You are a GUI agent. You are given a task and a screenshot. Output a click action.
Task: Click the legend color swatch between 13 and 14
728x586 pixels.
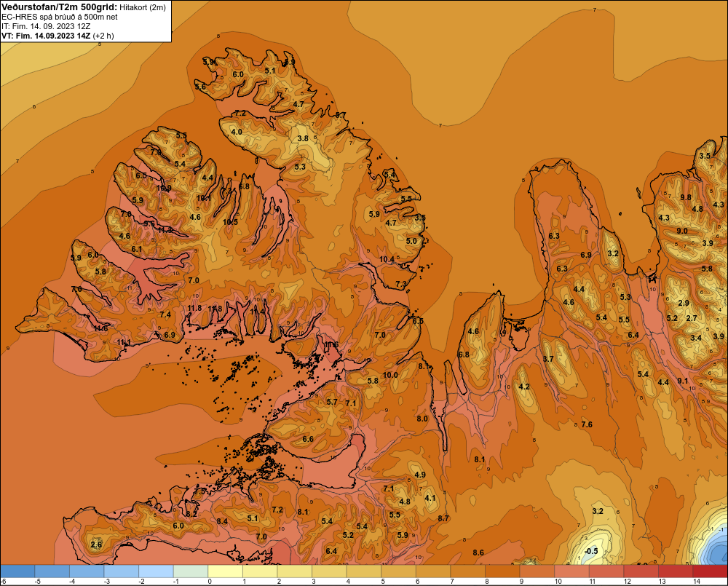pos(676,571)
